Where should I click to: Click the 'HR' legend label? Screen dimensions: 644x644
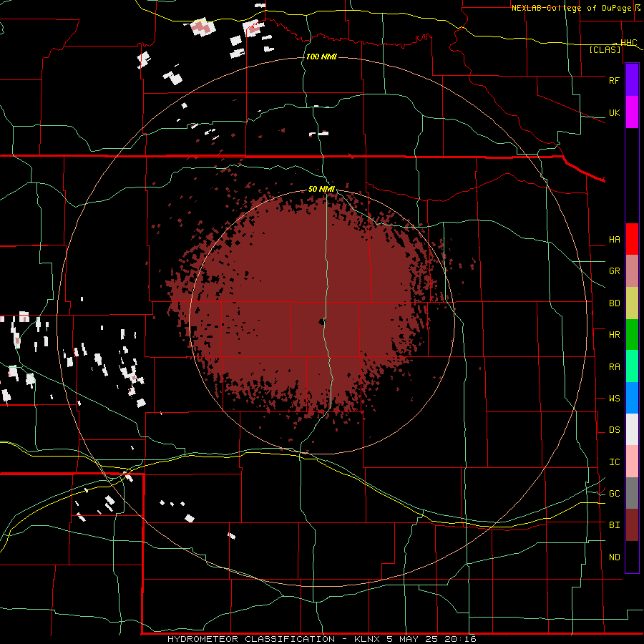click(x=614, y=335)
